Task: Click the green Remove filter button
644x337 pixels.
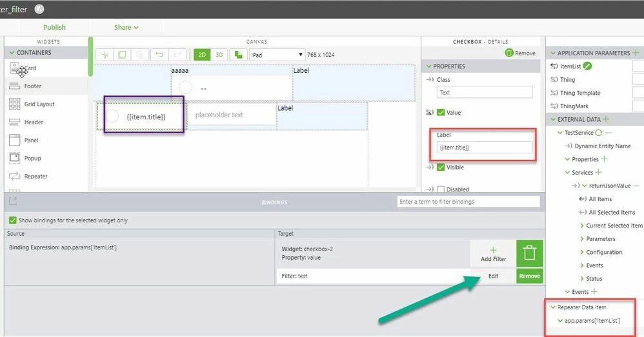Action: coord(529,276)
